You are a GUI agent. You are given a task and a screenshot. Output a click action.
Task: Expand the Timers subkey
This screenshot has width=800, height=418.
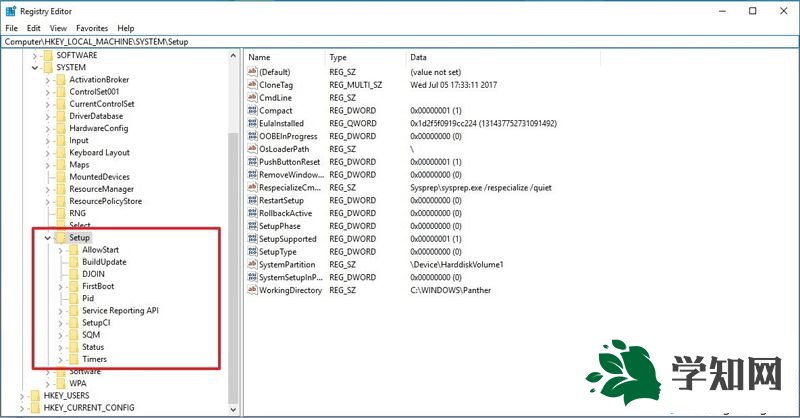pos(60,359)
